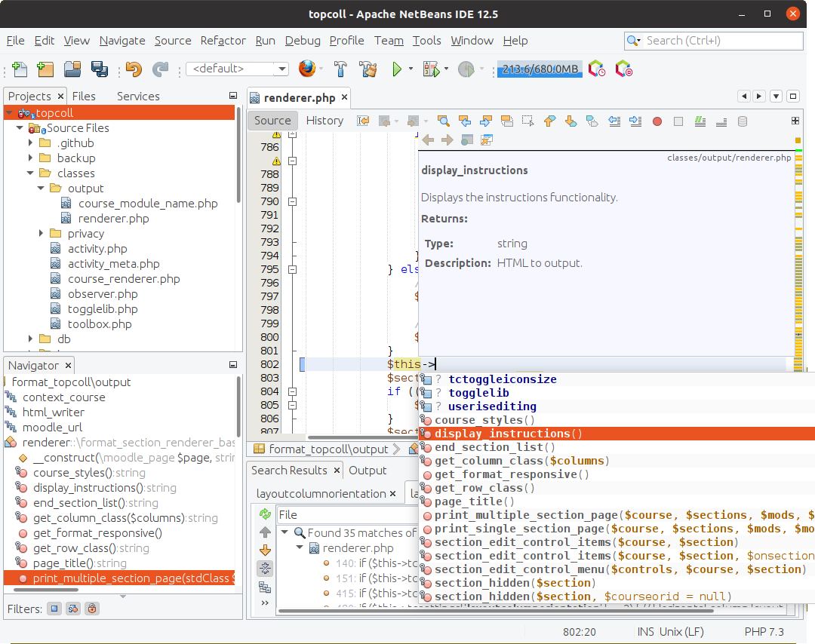815x644 pixels.
Task: Collapse the classes folder node
Action: click(31, 173)
